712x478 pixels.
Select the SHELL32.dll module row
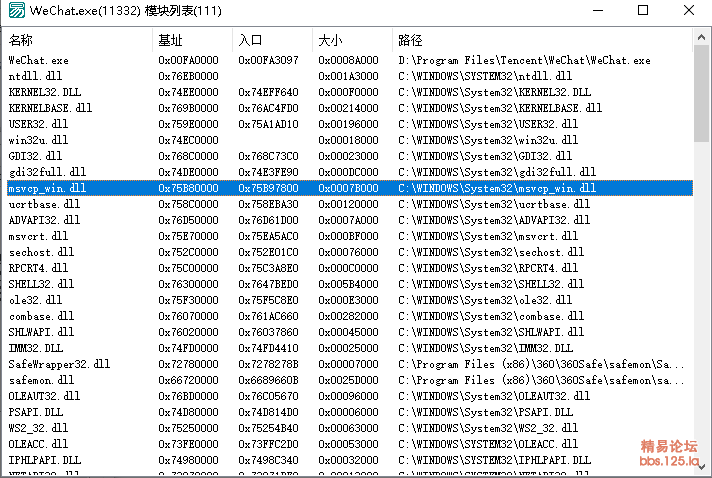point(350,284)
